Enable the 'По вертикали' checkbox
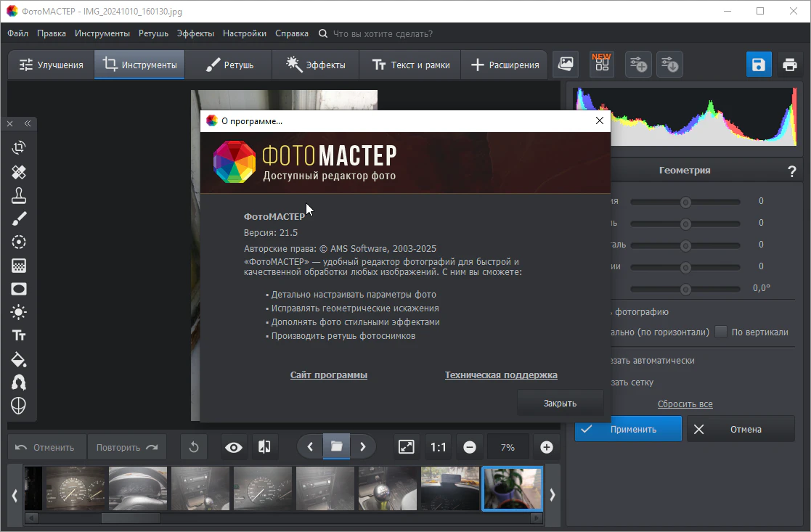The image size is (811, 532). [x=721, y=332]
